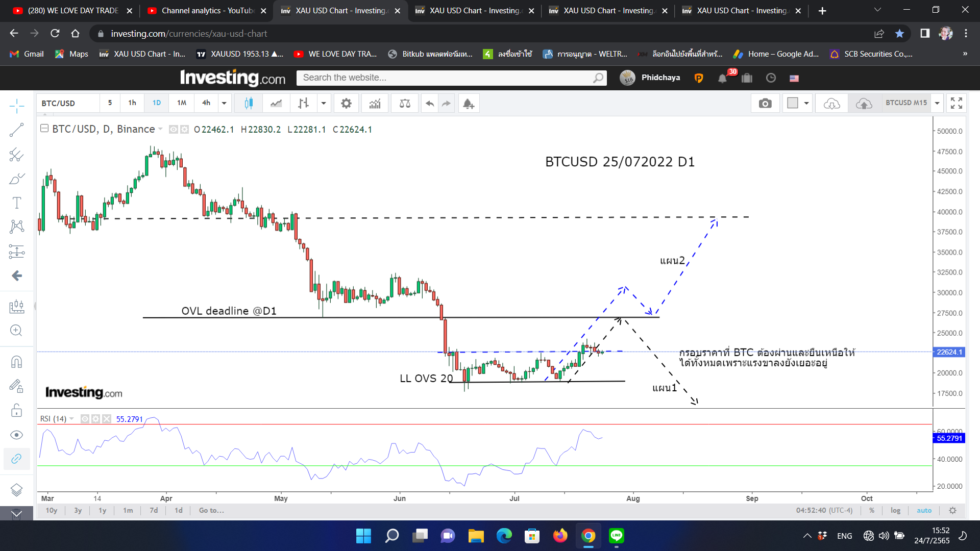
Task: Toggle RSI indicator visibility
Action: click(x=85, y=419)
